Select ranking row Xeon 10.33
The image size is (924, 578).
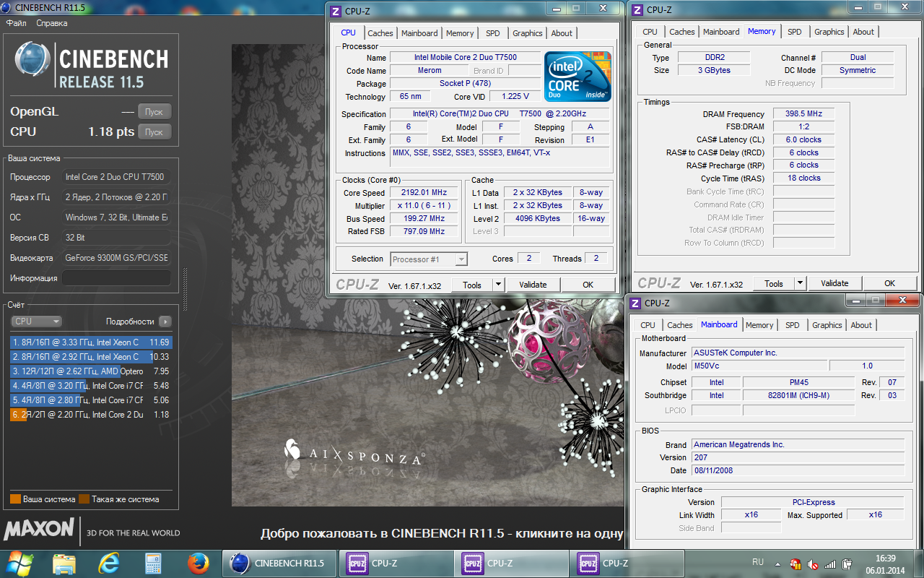91,357
